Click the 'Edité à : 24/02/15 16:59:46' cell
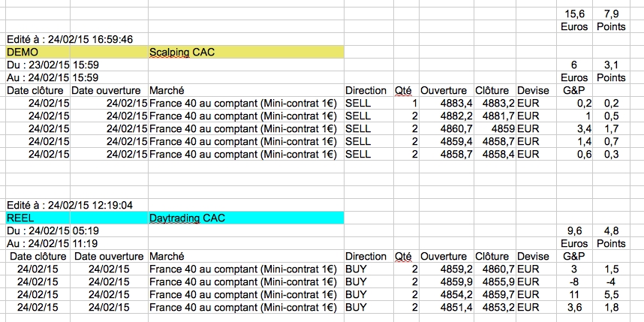Image resolution: width=644 pixels, height=322 pixels. [x=60, y=39]
